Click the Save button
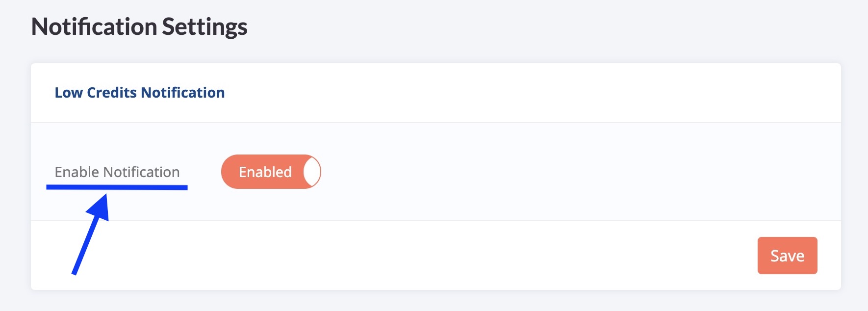868x311 pixels. [787, 256]
